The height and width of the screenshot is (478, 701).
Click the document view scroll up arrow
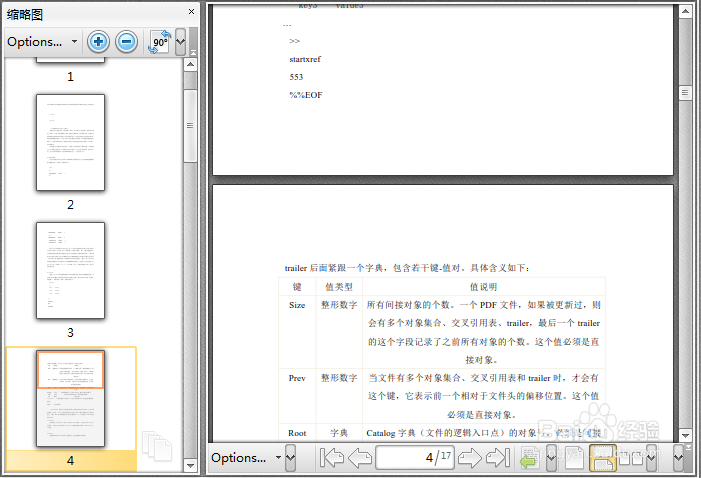pyautogui.click(x=685, y=11)
